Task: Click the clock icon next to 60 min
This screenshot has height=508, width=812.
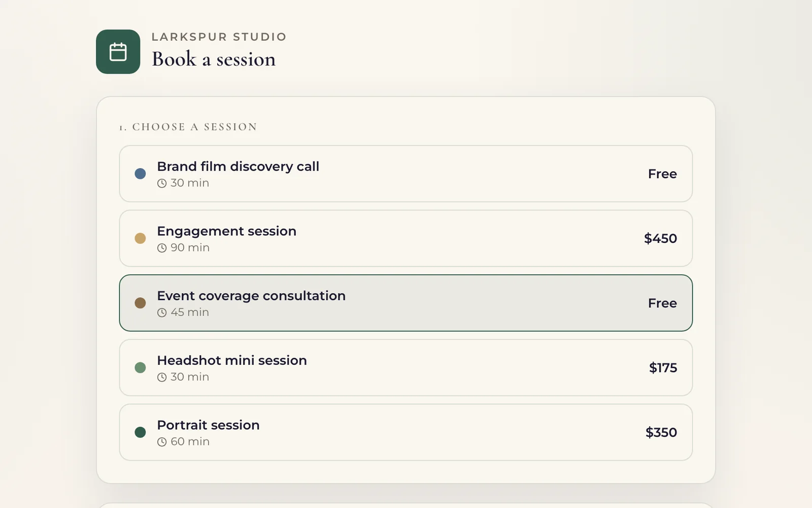Action: pos(162,442)
